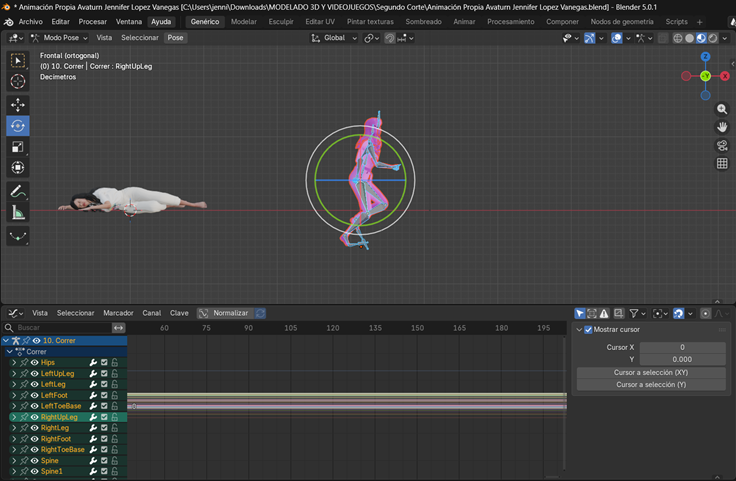Click the Cursor X value field
The image size is (736, 481).
[x=682, y=347]
